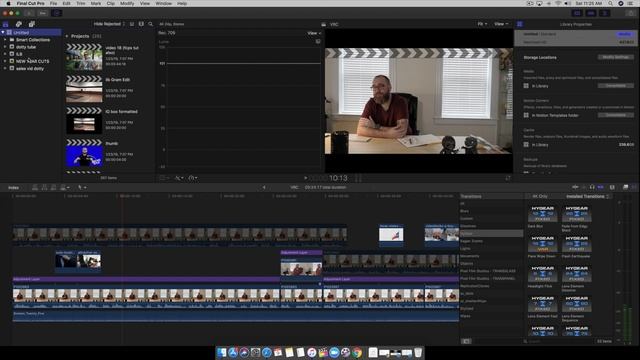Click the background tasks toolbar button
This screenshot has width=640, height=360.
tap(56, 13)
